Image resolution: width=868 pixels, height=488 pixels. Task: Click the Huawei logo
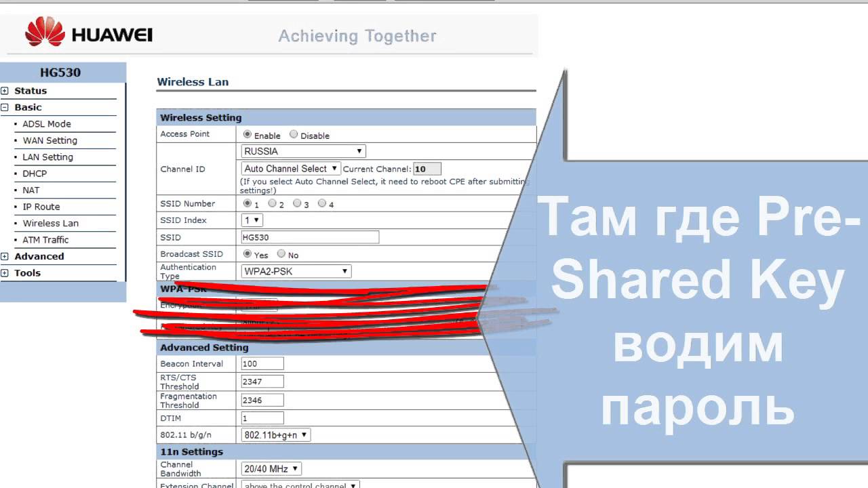88,33
